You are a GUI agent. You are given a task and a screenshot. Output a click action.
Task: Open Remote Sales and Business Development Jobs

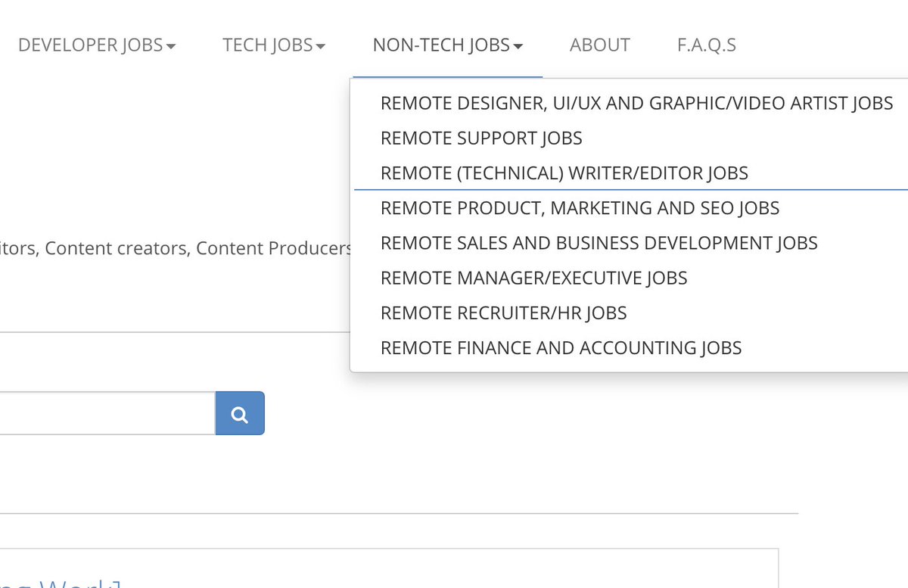[x=599, y=242]
